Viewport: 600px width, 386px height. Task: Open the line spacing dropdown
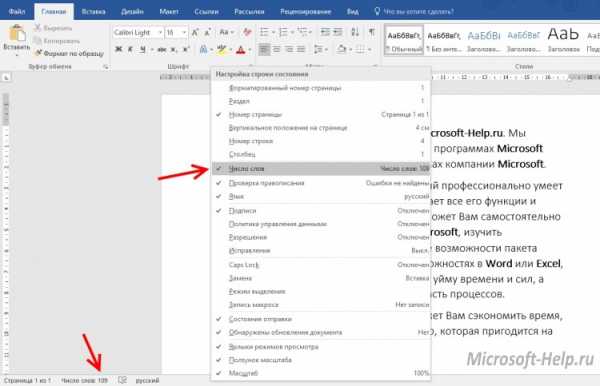point(321,49)
